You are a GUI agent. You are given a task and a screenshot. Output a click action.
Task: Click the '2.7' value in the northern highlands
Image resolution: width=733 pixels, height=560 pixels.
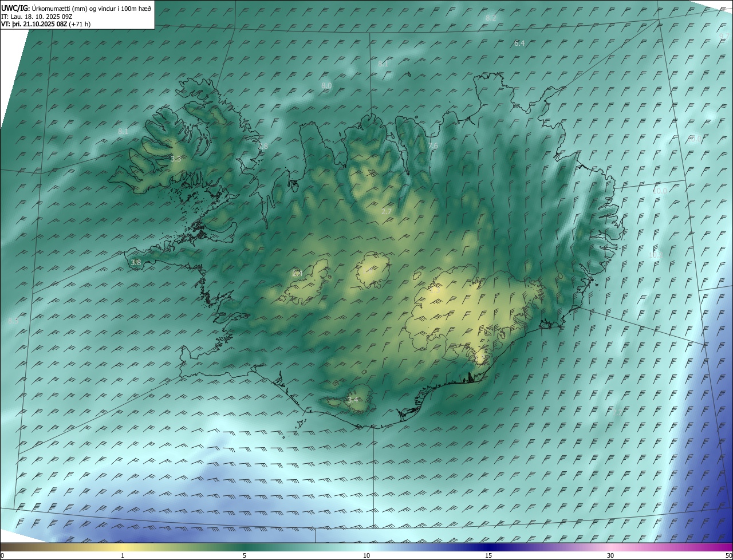tap(386, 211)
